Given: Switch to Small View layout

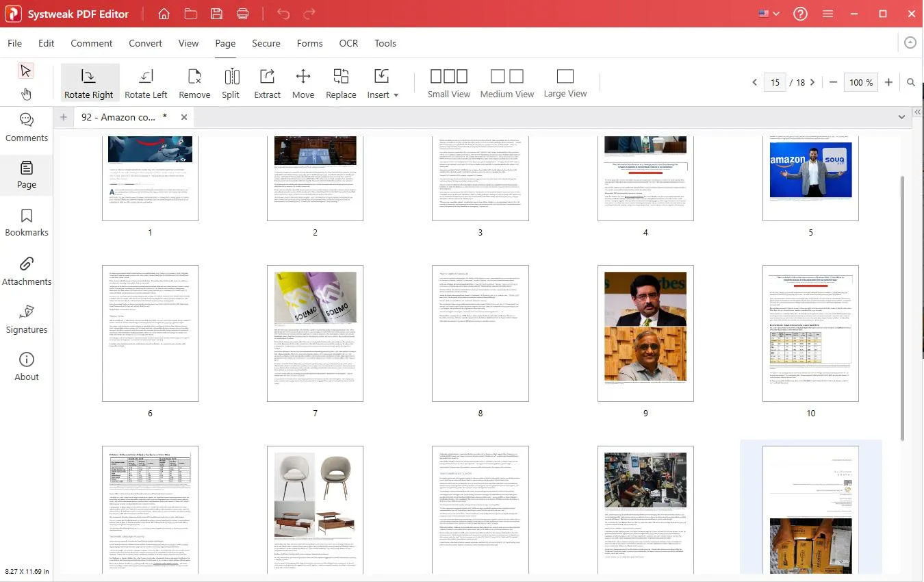Looking at the screenshot, I should coord(448,84).
